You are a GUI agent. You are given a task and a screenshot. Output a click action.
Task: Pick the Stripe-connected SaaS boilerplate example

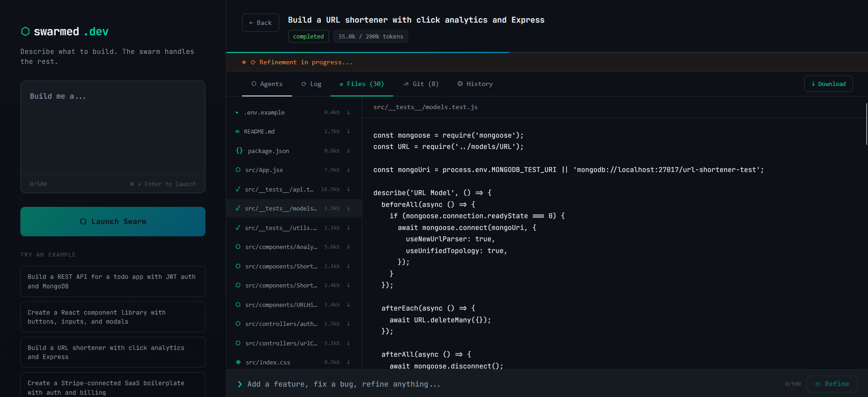pos(113,386)
